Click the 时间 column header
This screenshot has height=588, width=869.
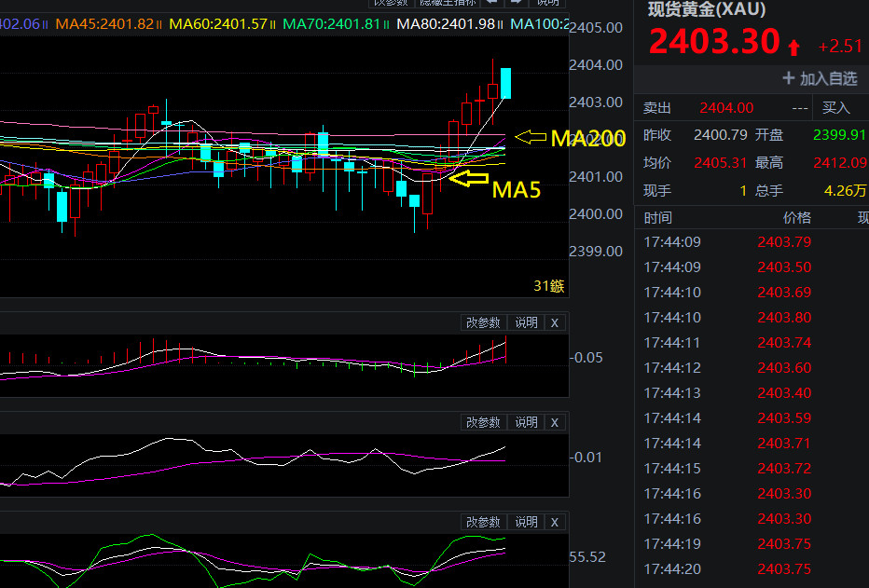click(657, 218)
